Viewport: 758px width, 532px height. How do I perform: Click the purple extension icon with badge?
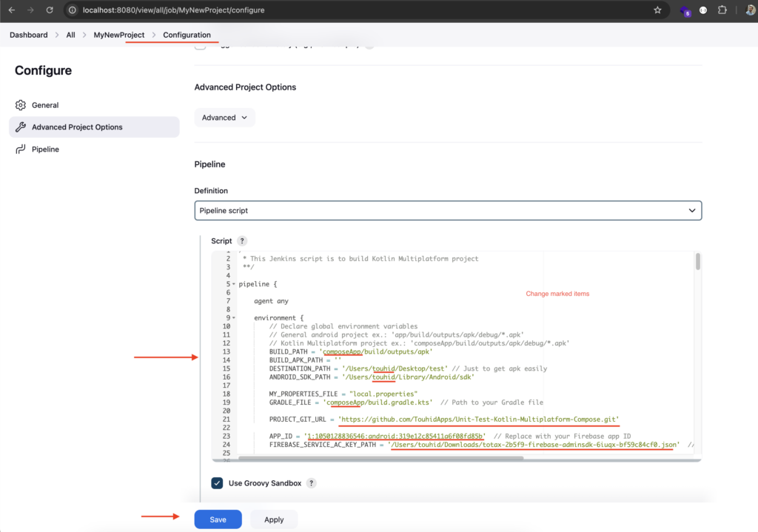685,10
